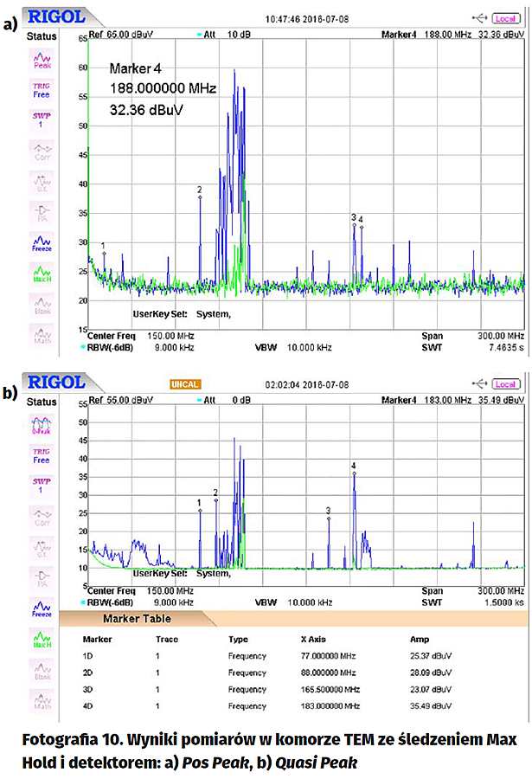Select the TRIG Free status icon in panel a
Screen dimensions: 532x779
click(x=42, y=90)
